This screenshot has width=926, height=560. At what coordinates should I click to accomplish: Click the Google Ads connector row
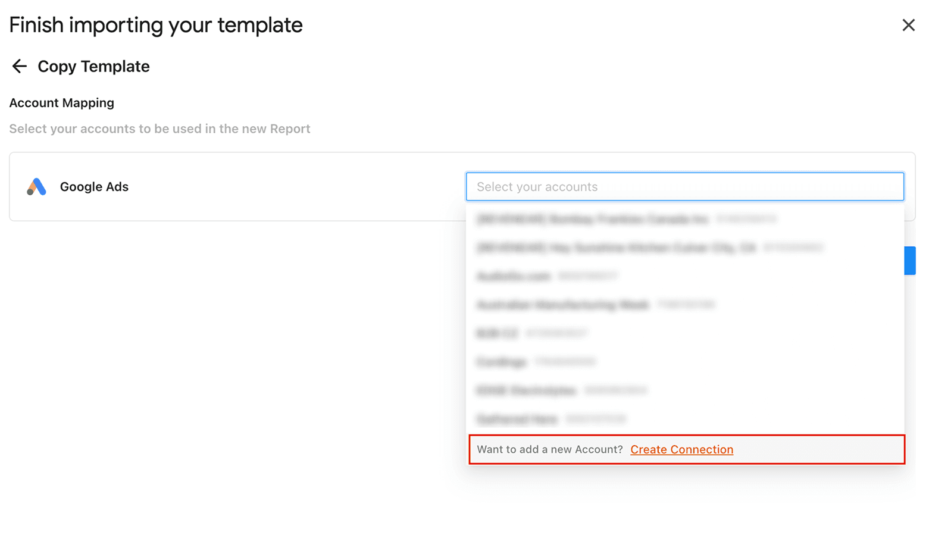pos(238,186)
